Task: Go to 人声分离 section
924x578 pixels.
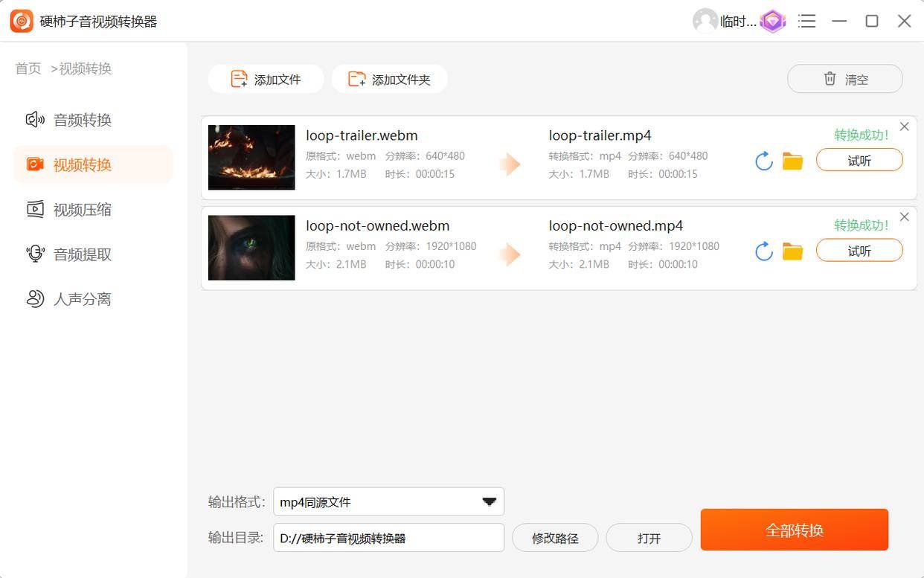Action: pyautogui.click(x=82, y=299)
